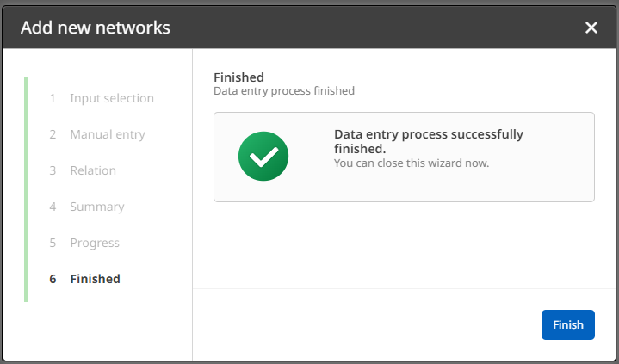The width and height of the screenshot is (619, 364).
Task: Click the bold Finished step in sidebar
Action: tap(95, 279)
